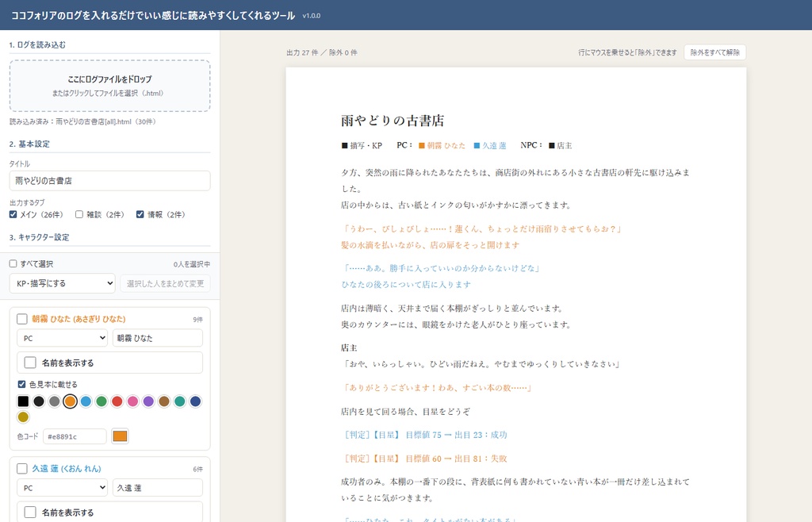Image resolution: width=812 pixels, height=522 pixels.
Task: Pick the light blue color swatch
Action: [x=86, y=401]
